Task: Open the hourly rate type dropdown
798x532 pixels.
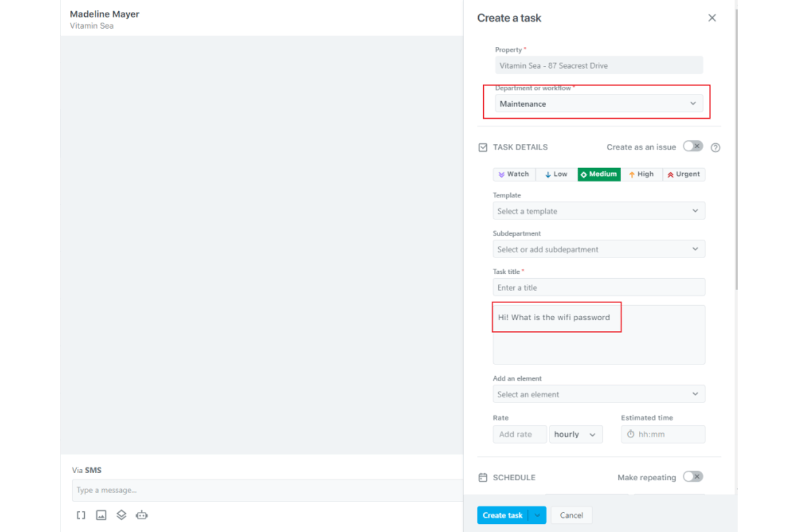Action: click(x=575, y=434)
